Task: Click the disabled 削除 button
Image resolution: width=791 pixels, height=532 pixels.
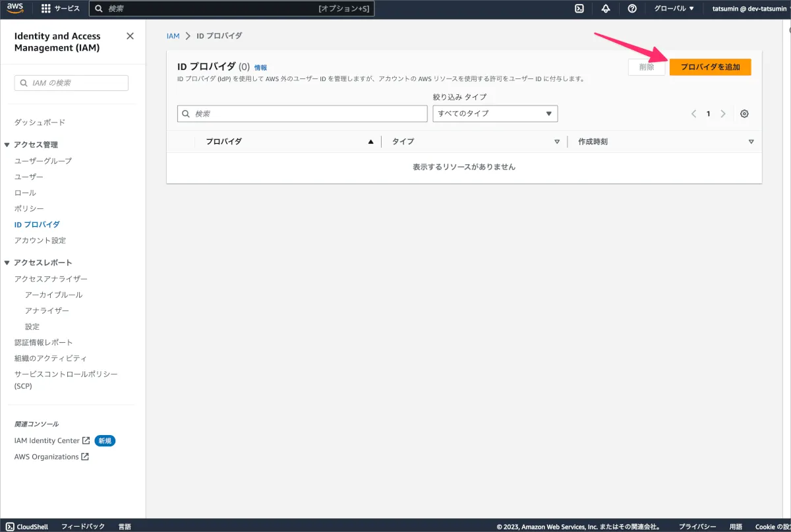Action: (647, 67)
